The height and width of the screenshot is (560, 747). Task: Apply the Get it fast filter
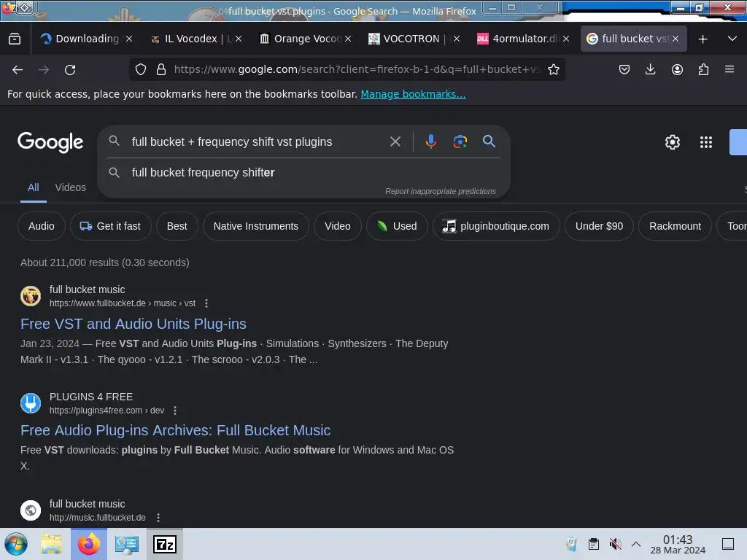click(111, 226)
